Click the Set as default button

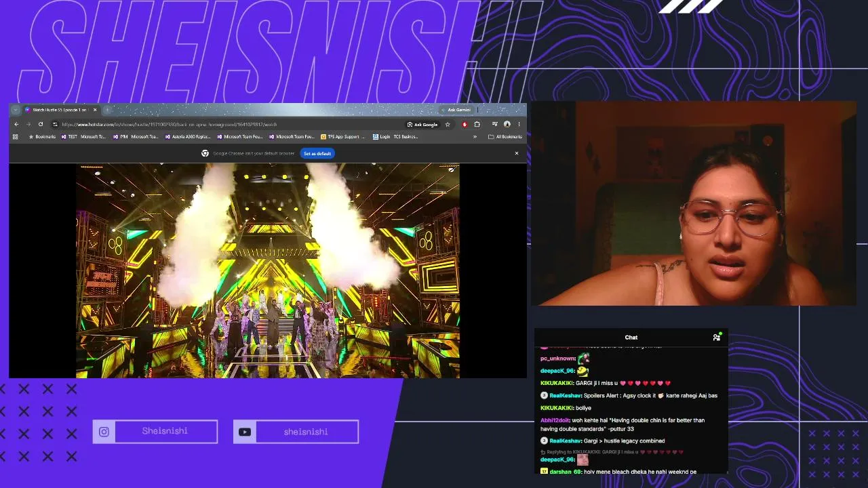coord(317,154)
